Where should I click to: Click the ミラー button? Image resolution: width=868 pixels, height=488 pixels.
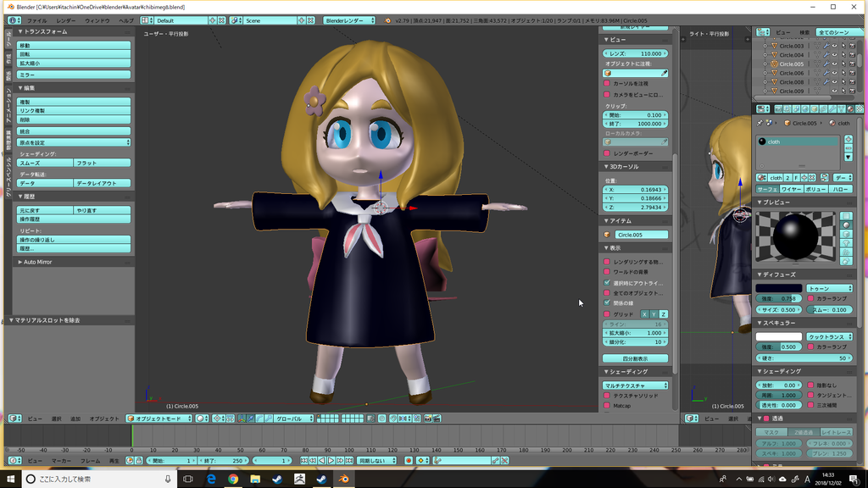pyautogui.click(x=74, y=75)
